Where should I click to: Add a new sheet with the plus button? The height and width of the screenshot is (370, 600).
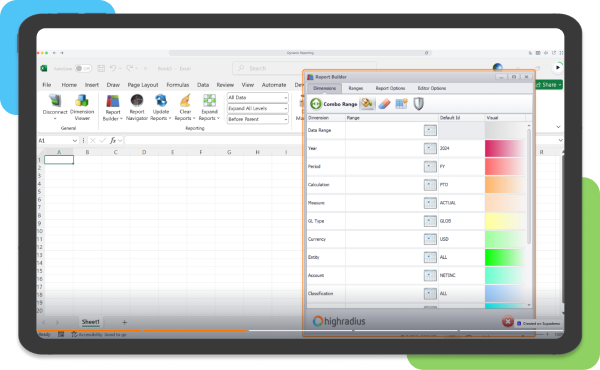[124, 322]
